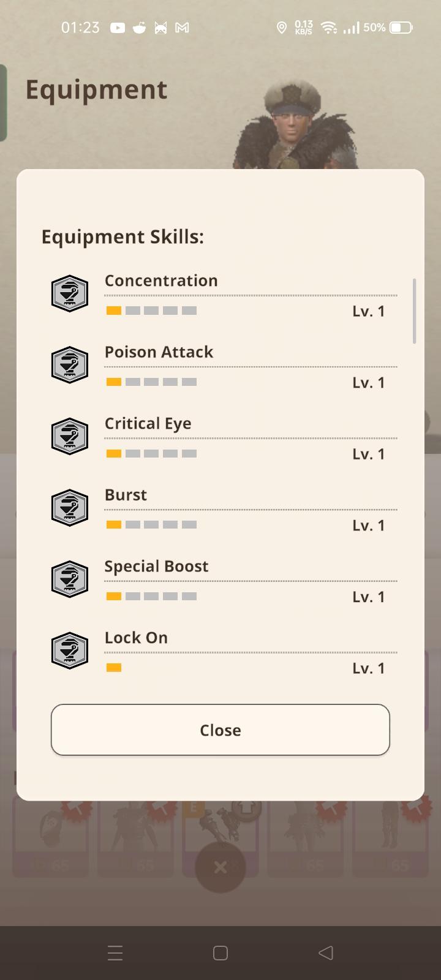Click the Concentration level progress bar
441x980 pixels.
(151, 311)
